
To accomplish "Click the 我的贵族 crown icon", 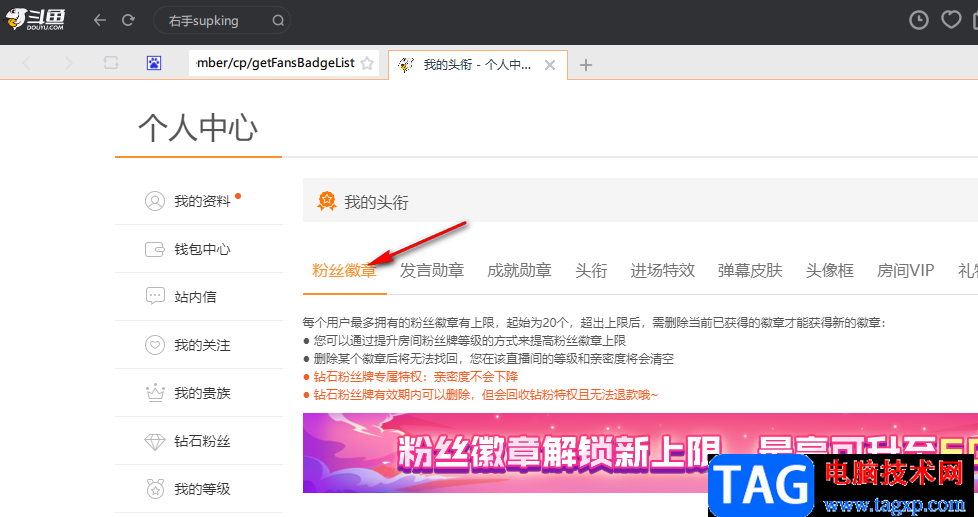I will (155, 392).
